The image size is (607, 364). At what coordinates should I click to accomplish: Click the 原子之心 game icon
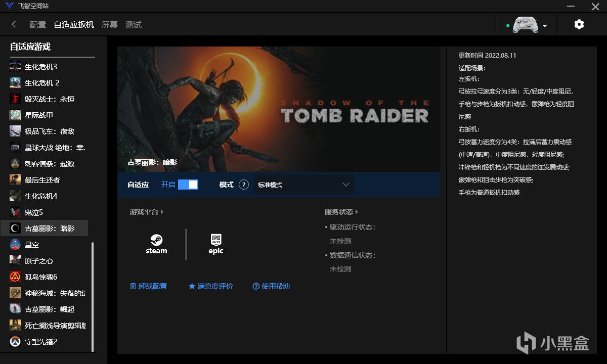pyautogui.click(x=15, y=260)
